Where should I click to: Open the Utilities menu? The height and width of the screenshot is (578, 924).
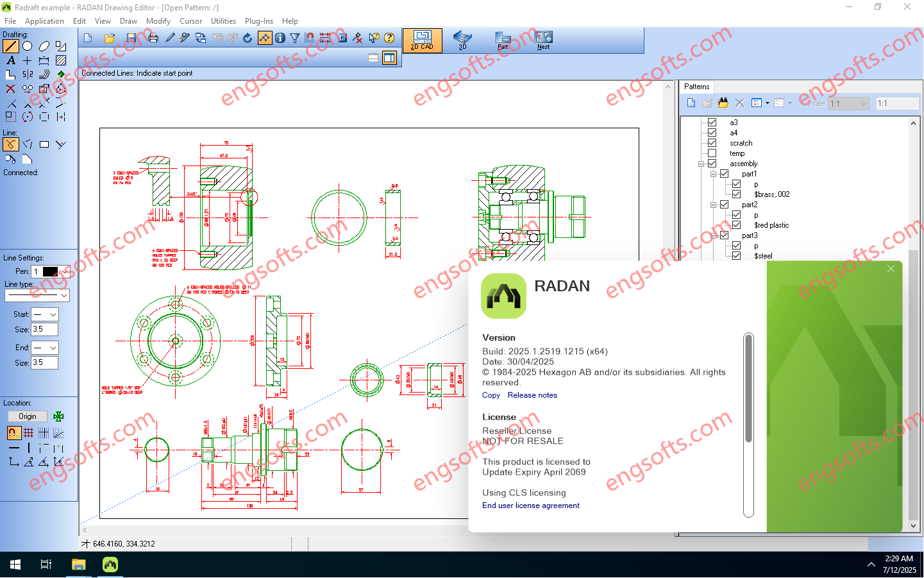[223, 21]
